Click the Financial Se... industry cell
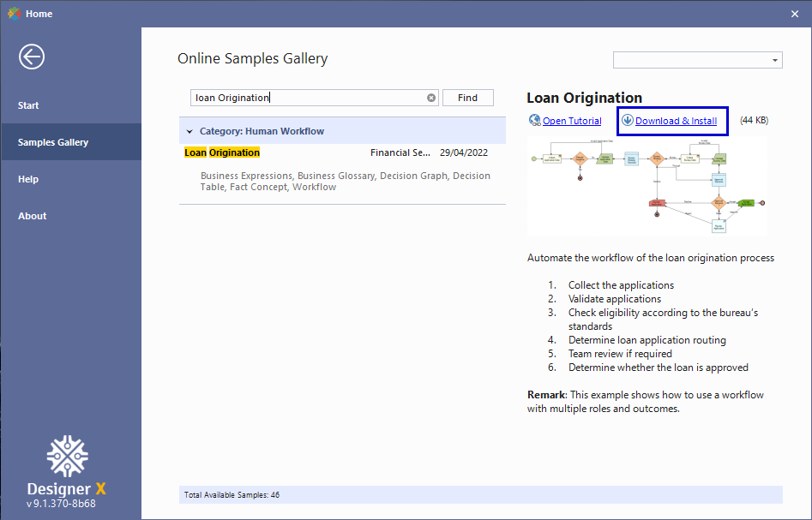812x520 pixels. coord(400,152)
